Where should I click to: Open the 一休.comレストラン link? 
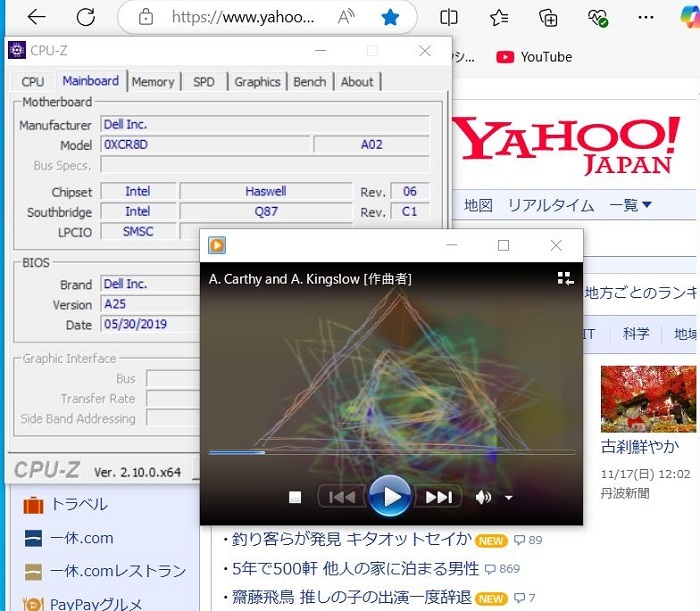pos(118,571)
